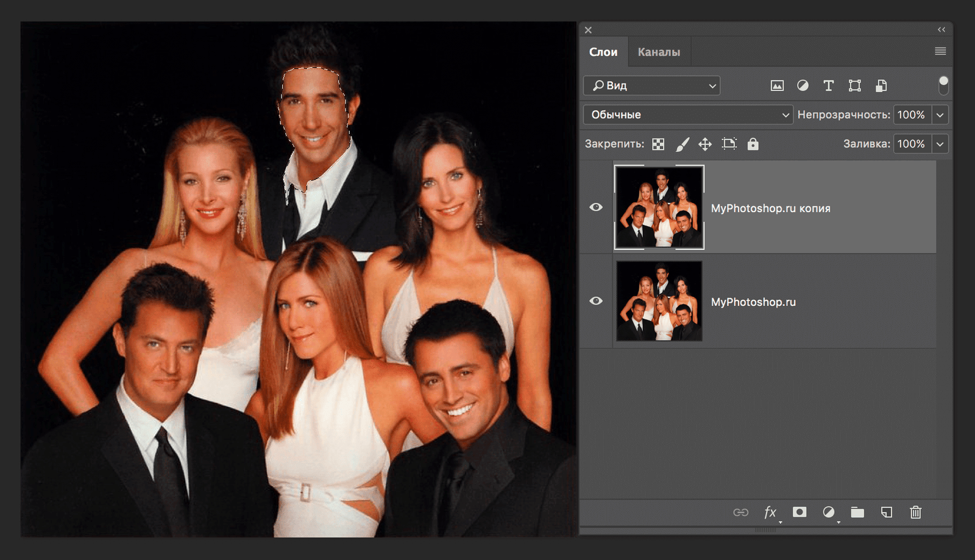Open the Обычные blend mode dropdown
This screenshot has width=975, height=560.
coord(688,115)
